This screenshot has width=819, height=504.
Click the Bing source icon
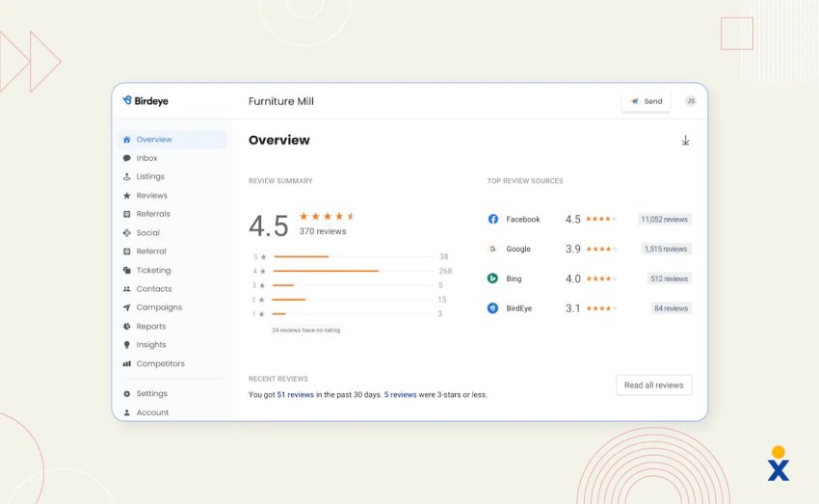pos(492,279)
